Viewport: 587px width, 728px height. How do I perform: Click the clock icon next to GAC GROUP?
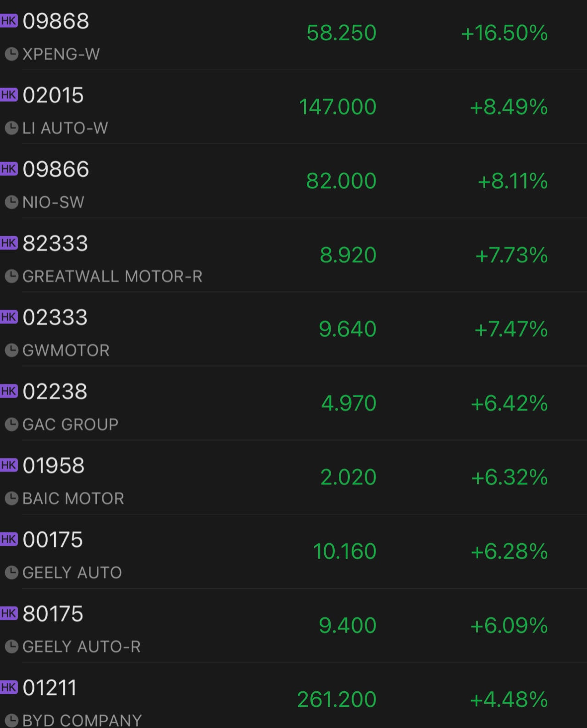(x=11, y=424)
